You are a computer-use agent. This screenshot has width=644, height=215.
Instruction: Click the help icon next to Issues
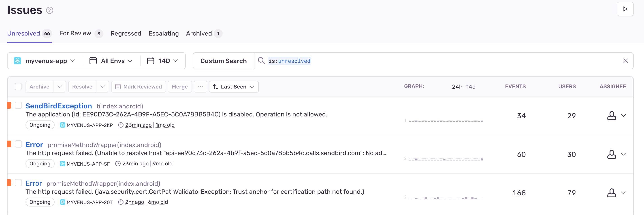tap(50, 10)
